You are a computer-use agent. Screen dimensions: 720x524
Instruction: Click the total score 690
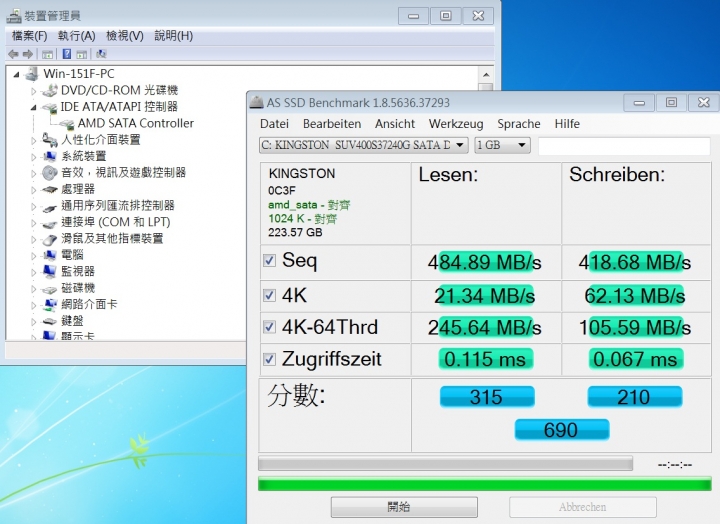point(562,430)
